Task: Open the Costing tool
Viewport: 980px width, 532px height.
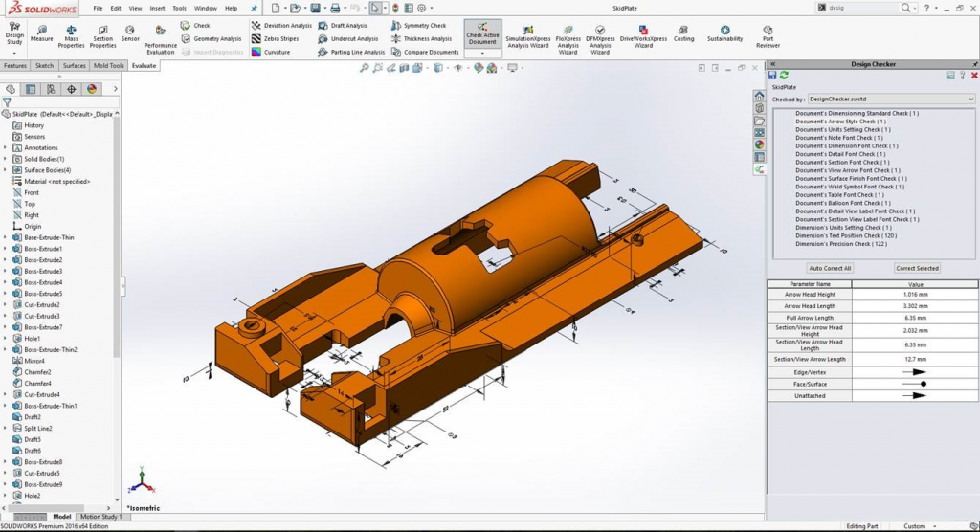Action: point(683,33)
